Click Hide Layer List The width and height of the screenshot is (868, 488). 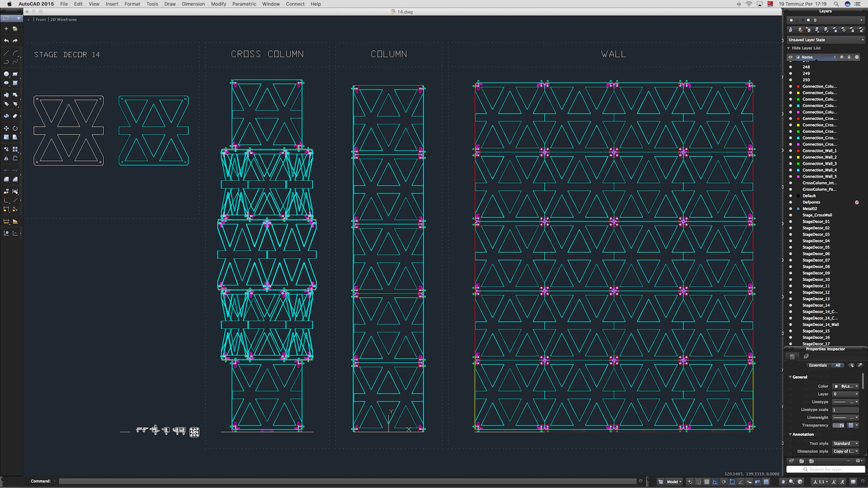(x=806, y=48)
